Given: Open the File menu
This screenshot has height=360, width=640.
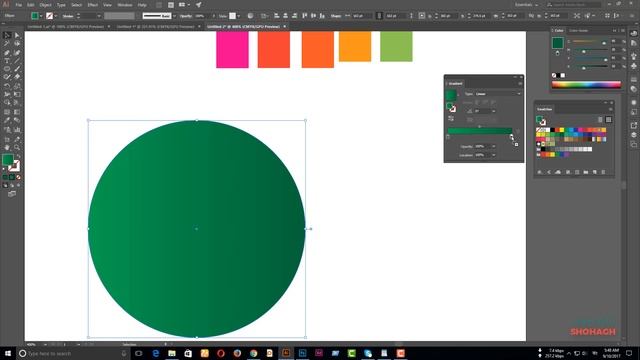Looking at the screenshot, I should pos(18,5).
